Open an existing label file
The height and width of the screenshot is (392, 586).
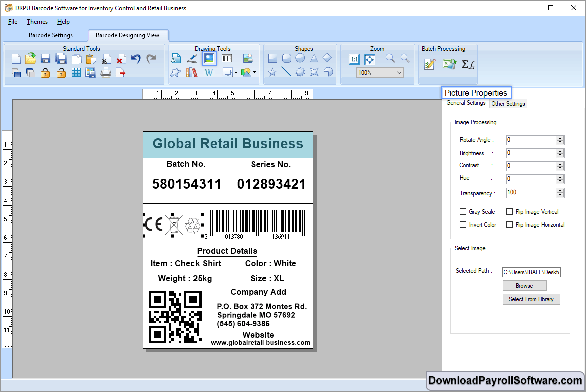coord(31,58)
